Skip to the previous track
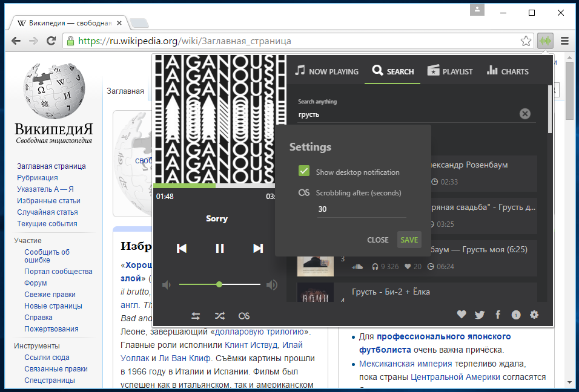Viewport: 579px width, 392px height. [x=181, y=248]
